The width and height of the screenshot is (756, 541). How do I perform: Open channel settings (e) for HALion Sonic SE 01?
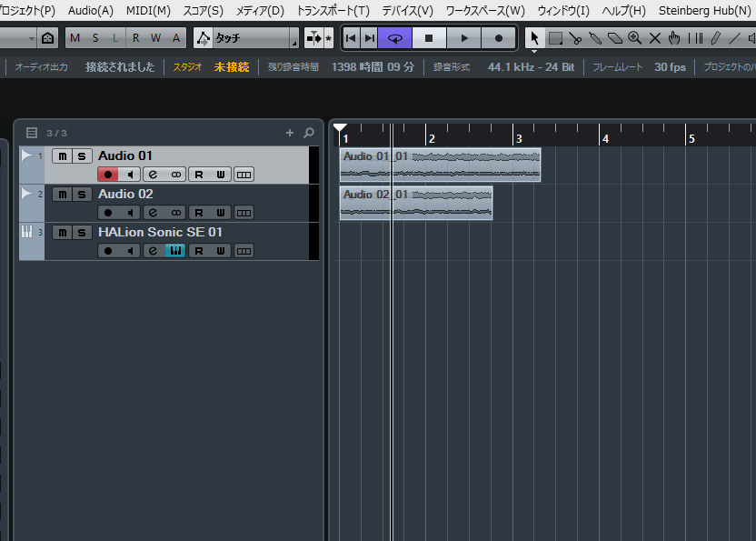click(153, 250)
